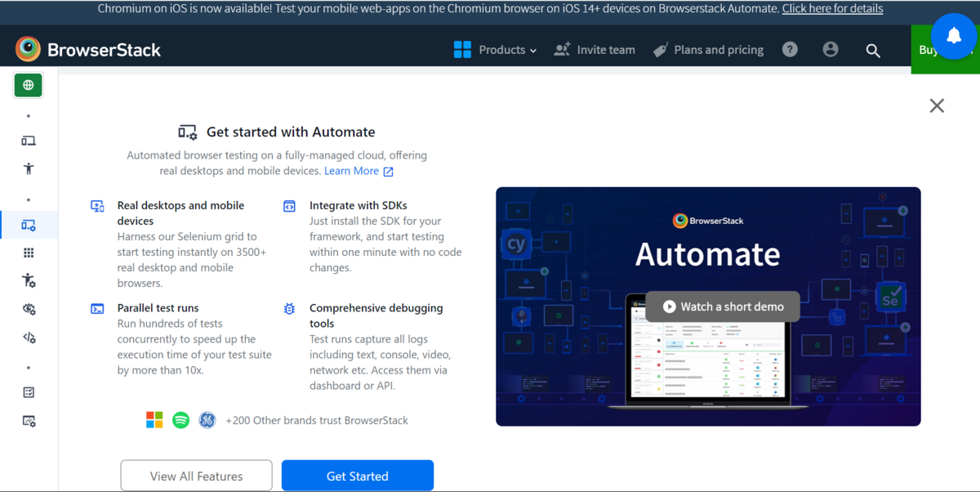Click the Spotify logo

pos(181,420)
